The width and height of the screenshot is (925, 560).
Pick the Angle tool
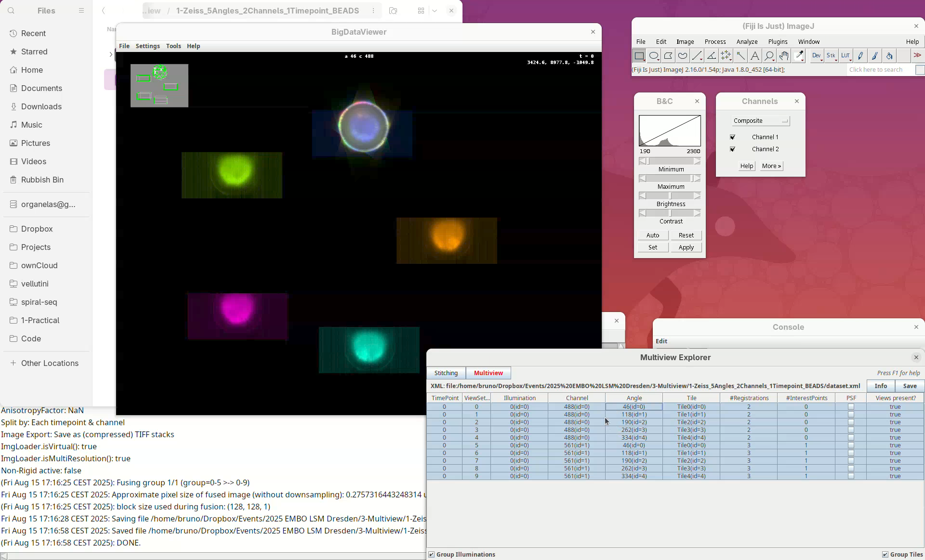coord(712,56)
